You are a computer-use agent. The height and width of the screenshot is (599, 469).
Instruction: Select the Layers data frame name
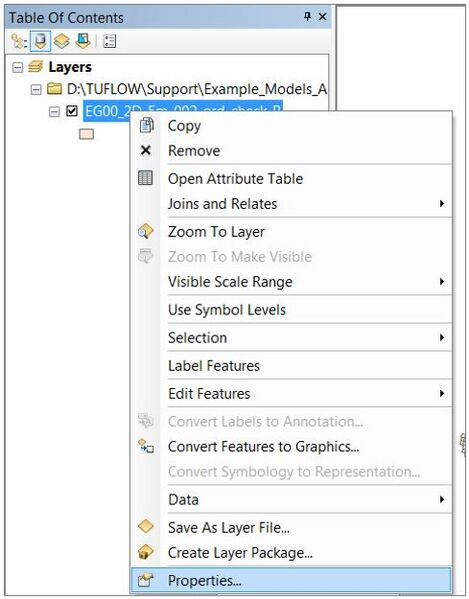pos(70,67)
